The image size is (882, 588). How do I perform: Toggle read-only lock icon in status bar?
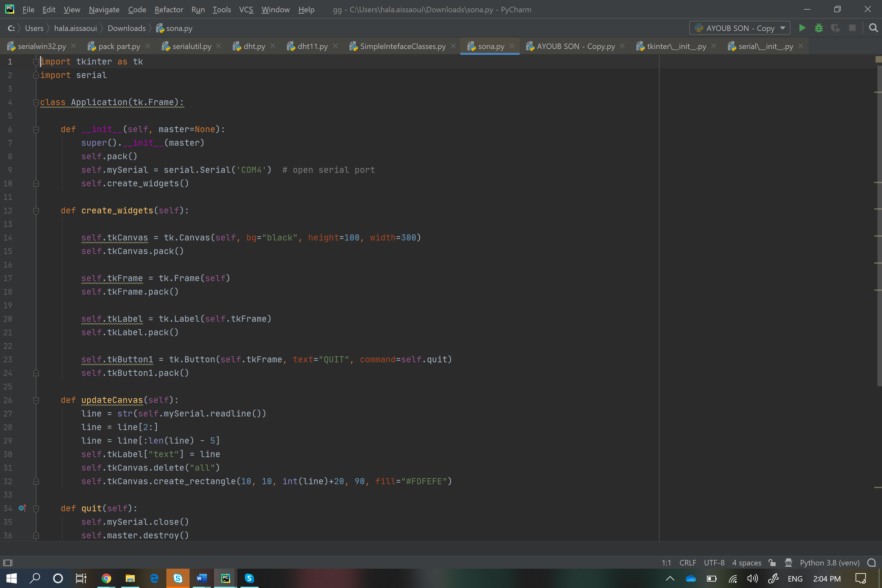tap(772, 563)
